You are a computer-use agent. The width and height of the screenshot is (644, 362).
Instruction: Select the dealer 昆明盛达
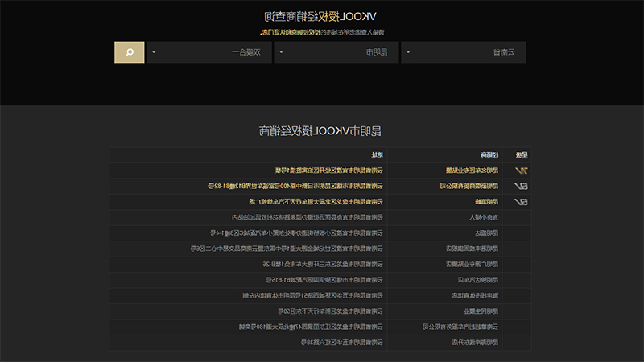tap(487, 232)
